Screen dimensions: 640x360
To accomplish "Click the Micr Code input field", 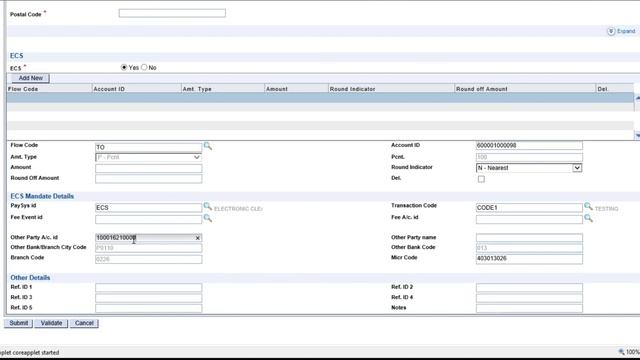I will tap(529, 258).
